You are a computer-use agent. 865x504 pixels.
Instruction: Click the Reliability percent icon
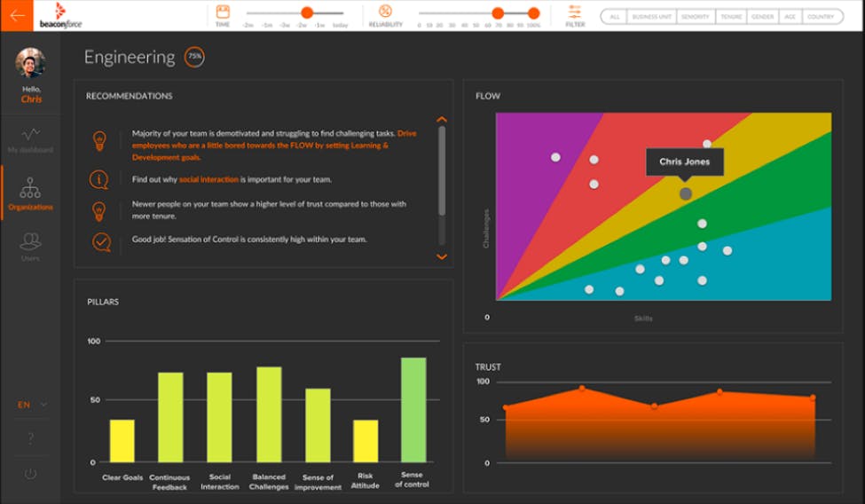(385, 12)
